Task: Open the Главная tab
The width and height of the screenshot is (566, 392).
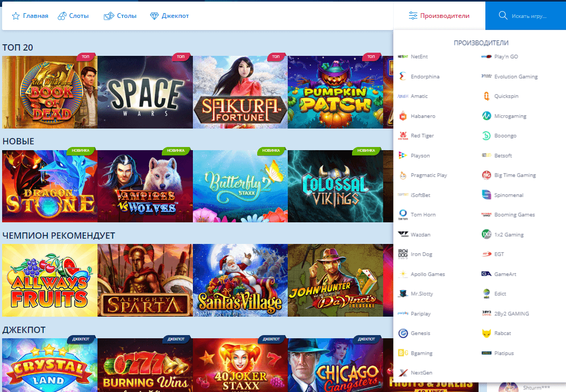Action: coord(30,16)
